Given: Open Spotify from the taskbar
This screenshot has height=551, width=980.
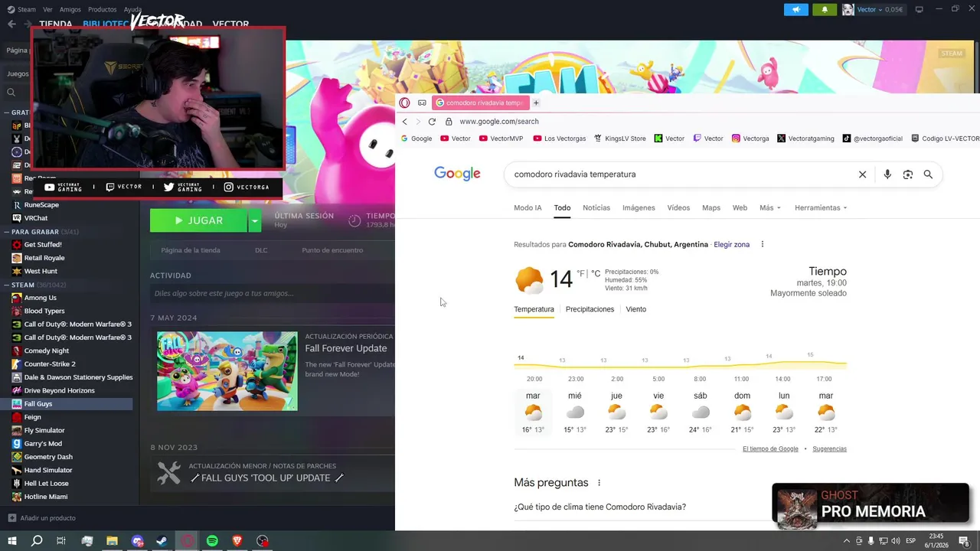Looking at the screenshot, I should (212, 541).
